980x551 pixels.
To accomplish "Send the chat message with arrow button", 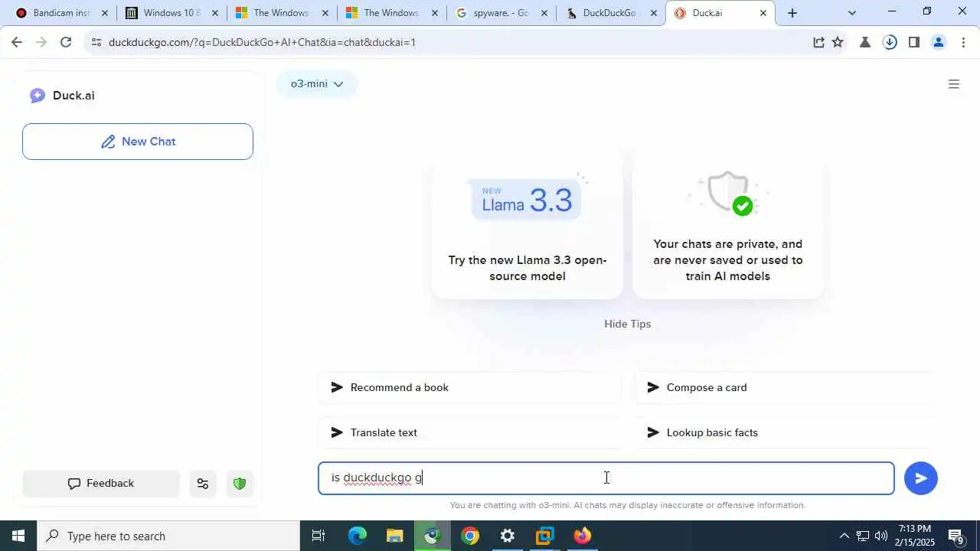I will click(920, 478).
